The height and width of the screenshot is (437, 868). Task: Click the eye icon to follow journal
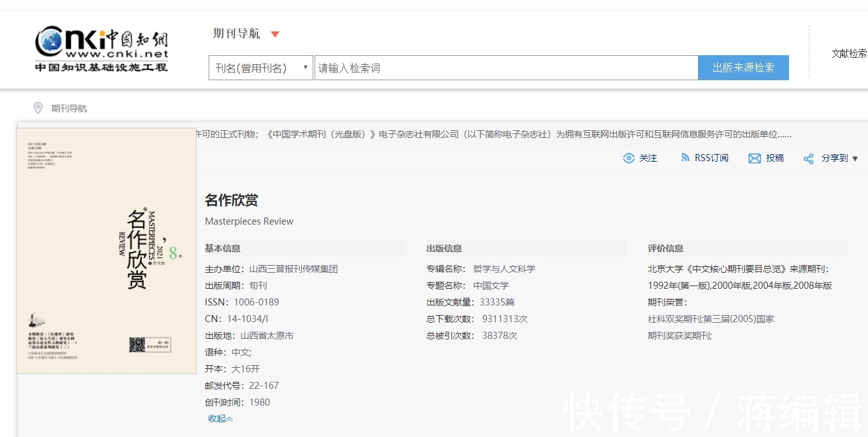pos(629,158)
